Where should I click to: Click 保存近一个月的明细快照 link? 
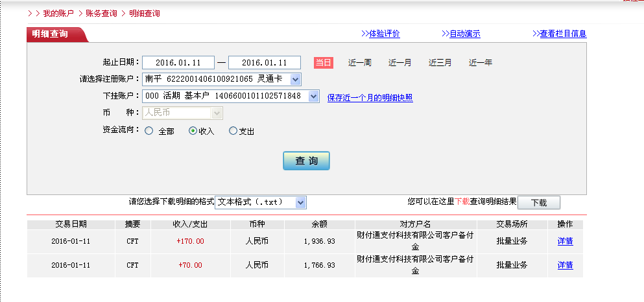(x=370, y=98)
